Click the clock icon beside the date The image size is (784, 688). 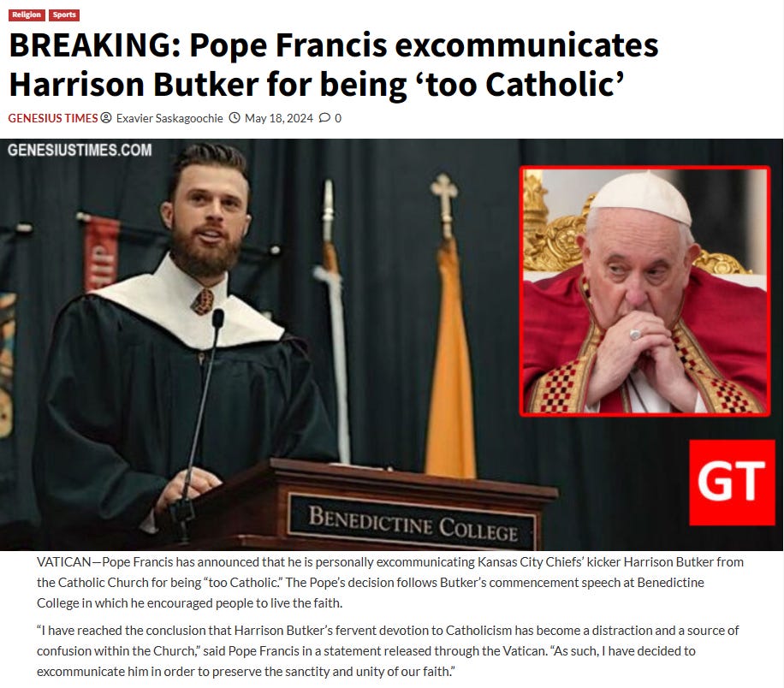click(235, 118)
